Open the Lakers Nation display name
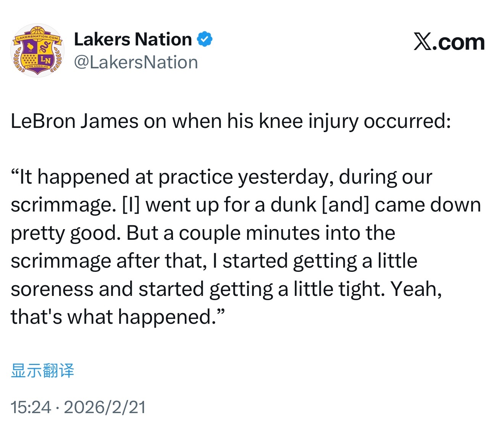Viewport: 504px width, 428px height. (x=132, y=39)
